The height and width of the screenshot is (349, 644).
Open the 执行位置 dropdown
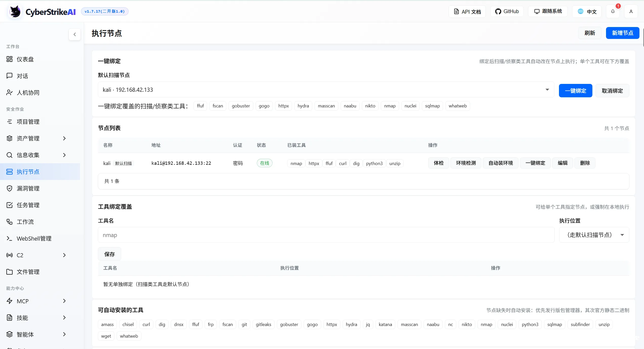pyautogui.click(x=594, y=235)
